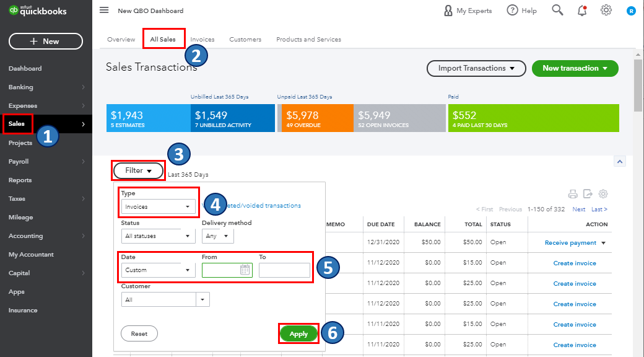The height and width of the screenshot is (357, 644).
Task: Open the Status dropdown
Action: click(159, 236)
